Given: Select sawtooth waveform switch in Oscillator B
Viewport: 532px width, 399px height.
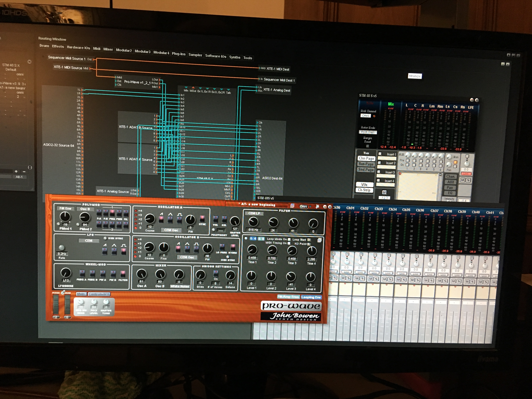Looking at the screenshot, I should pos(178,249).
